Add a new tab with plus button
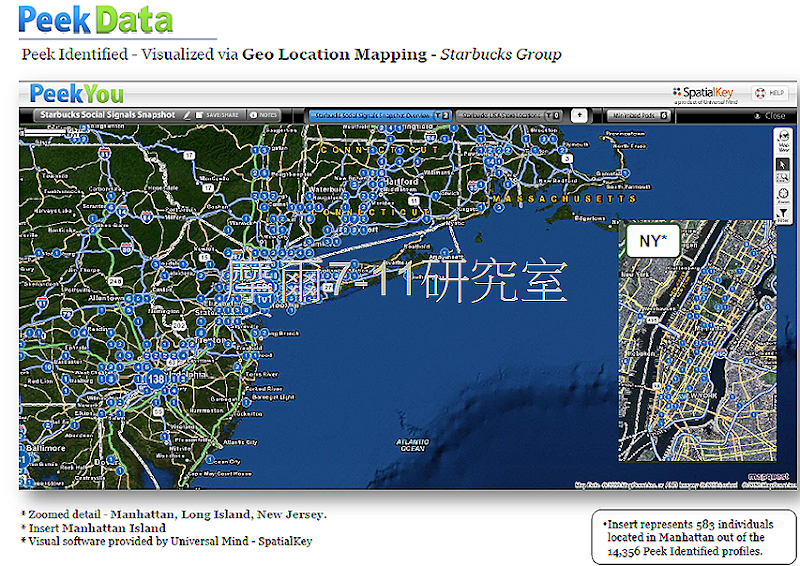This screenshot has height=566, width=800. coord(579,115)
